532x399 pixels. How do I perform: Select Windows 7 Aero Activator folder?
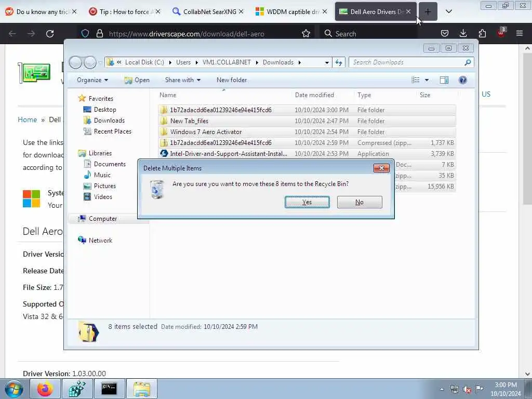click(x=307, y=131)
